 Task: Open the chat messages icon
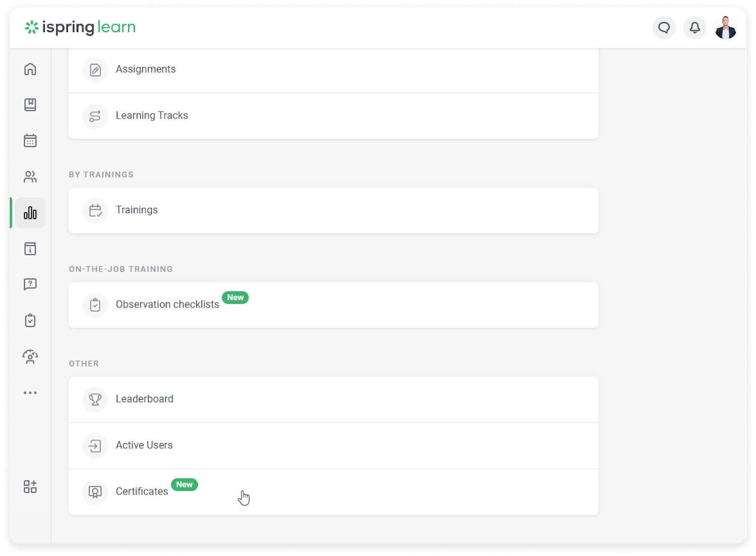point(664,28)
